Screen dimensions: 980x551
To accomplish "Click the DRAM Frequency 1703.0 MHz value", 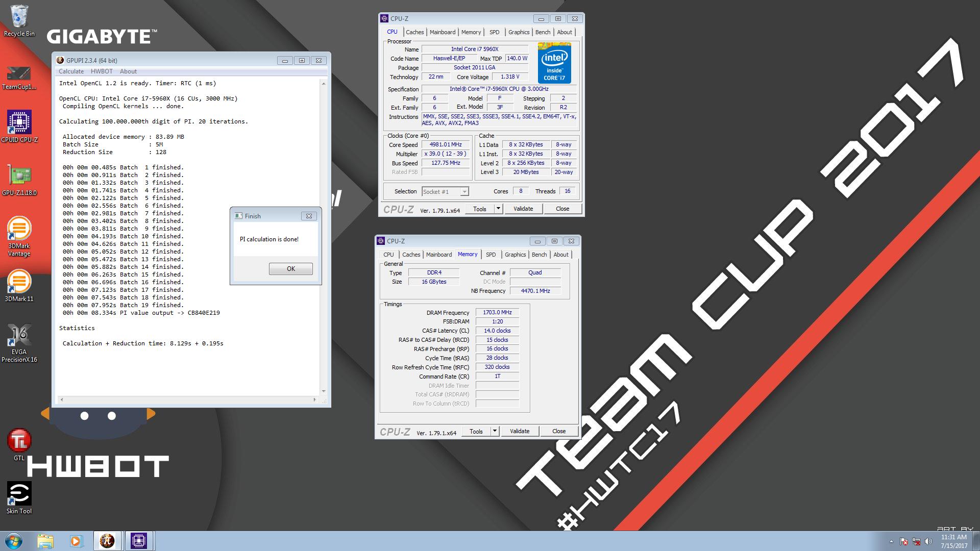I will click(497, 312).
